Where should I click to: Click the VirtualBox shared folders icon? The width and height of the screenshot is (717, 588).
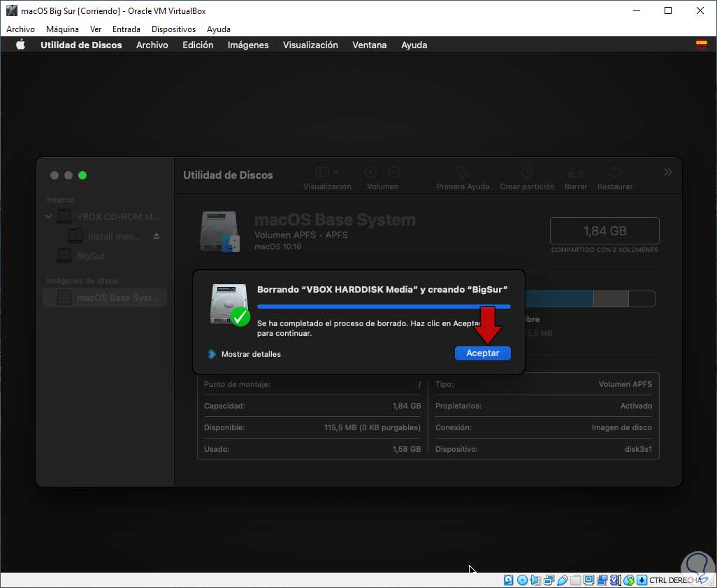[x=575, y=580]
